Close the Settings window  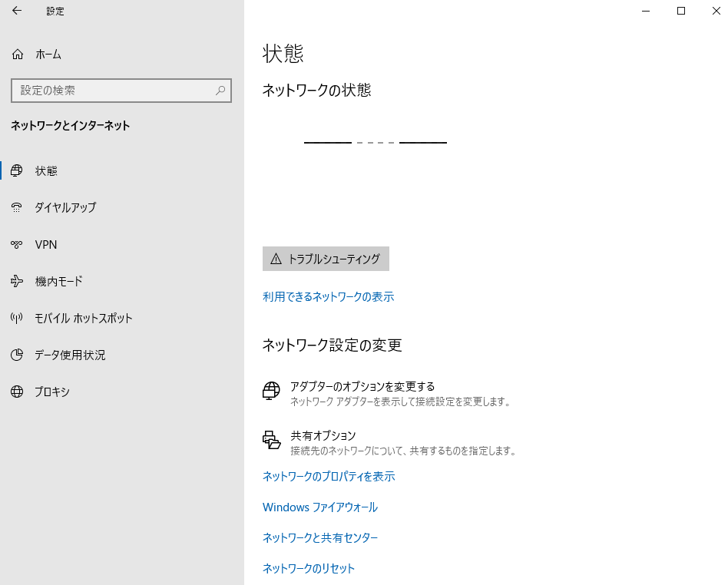pos(716,11)
